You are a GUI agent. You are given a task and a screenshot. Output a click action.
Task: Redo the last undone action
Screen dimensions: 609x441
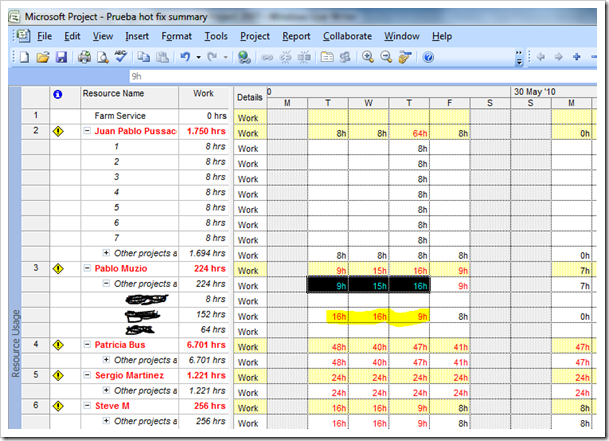(x=212, y=57)
